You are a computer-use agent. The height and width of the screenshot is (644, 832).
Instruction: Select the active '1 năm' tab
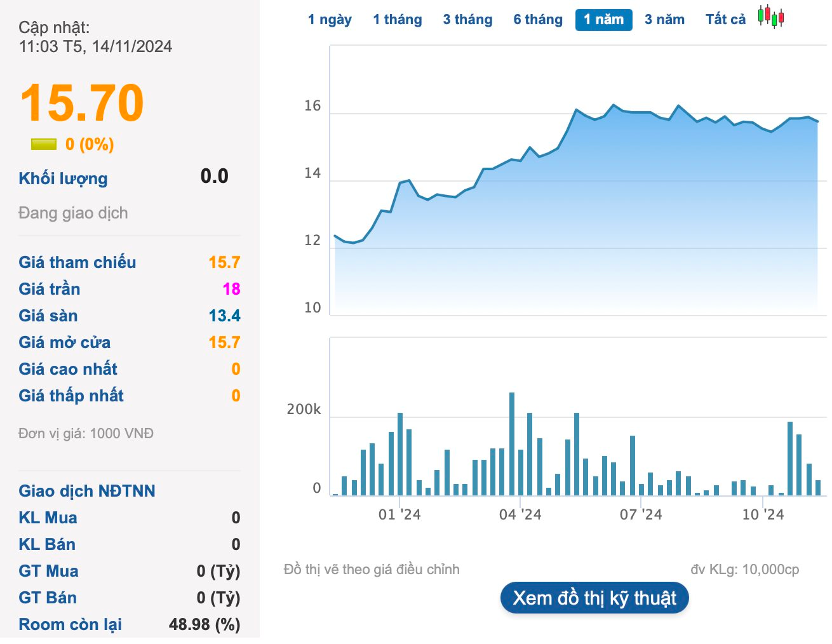point(604,20)
